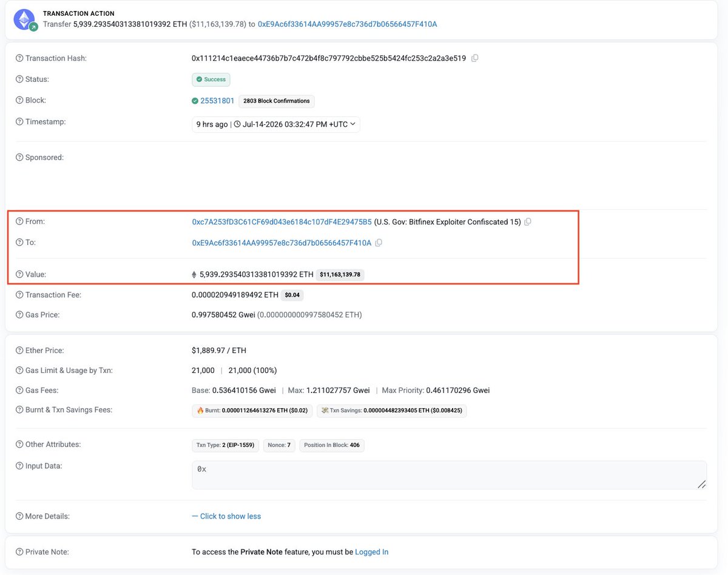Click the Ethereum transaction action logo
728x575 pixels.
click(25, 20)
